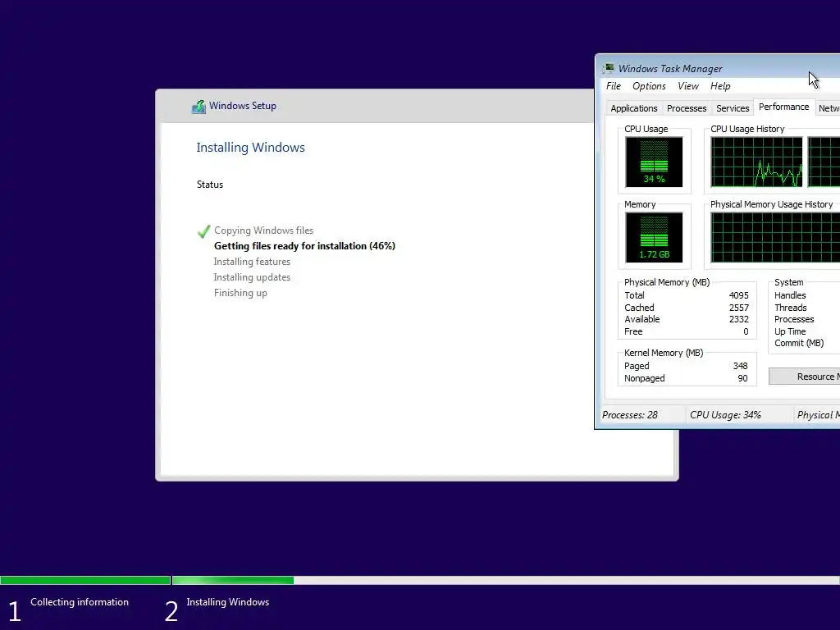Select the Performance tab

pyautogui.click(x=783, y=107)
